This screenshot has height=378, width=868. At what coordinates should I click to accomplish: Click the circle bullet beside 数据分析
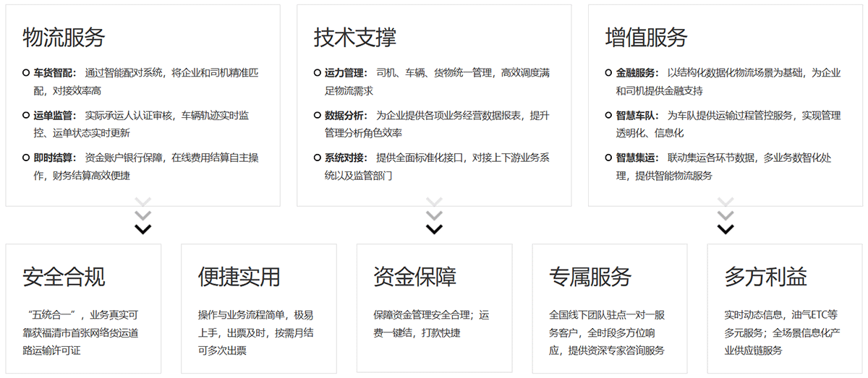pyautogui.click(x=318, y=115)
